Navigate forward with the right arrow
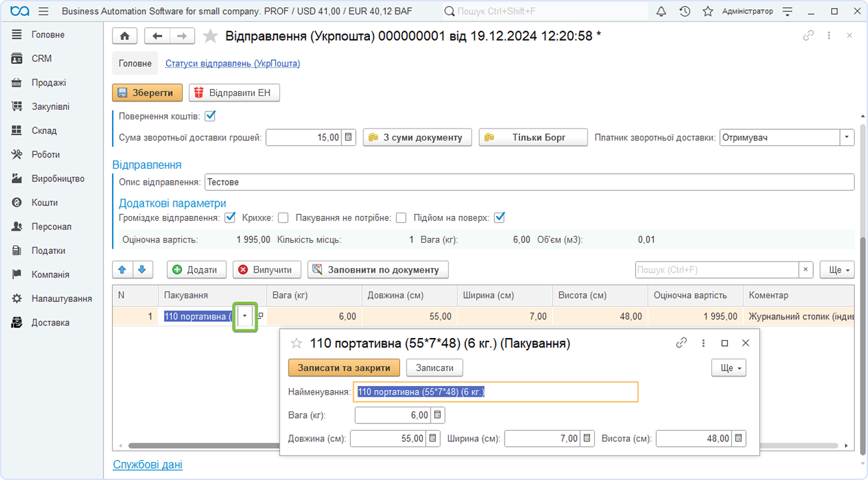 (x=183, y=36)
